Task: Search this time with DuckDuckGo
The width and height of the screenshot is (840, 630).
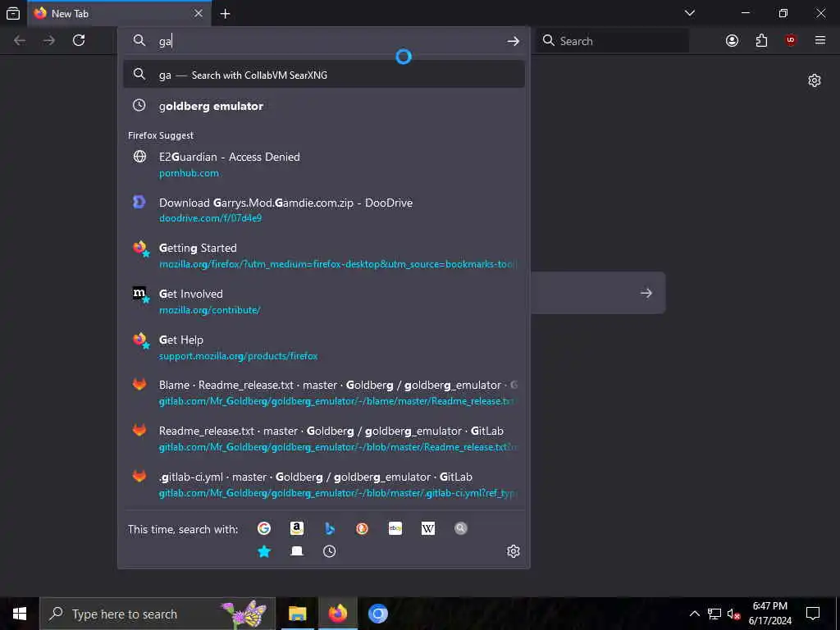Action: (362, 529)
